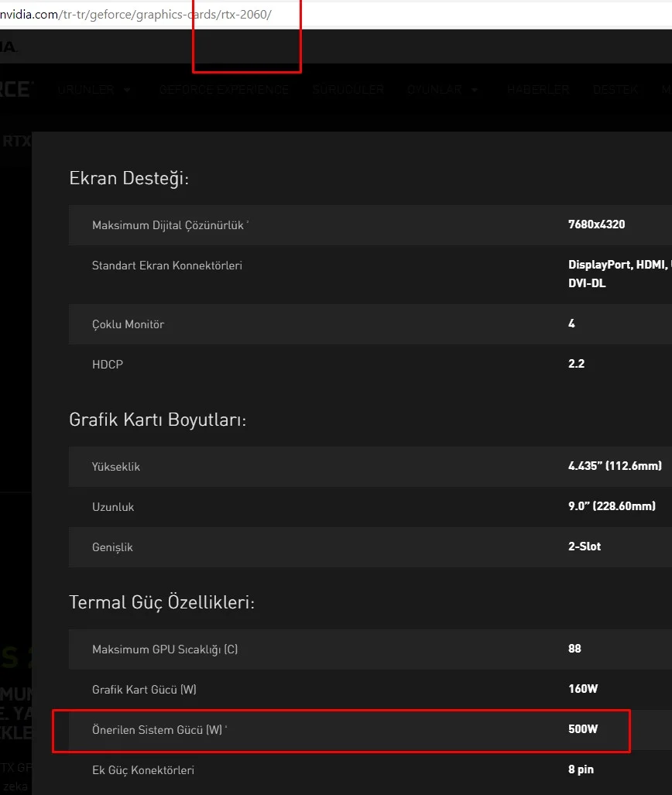Click the 7680x4320 resolution value
Screen dimensions: 672x795
pyautogui.click(x=596, y=224)
